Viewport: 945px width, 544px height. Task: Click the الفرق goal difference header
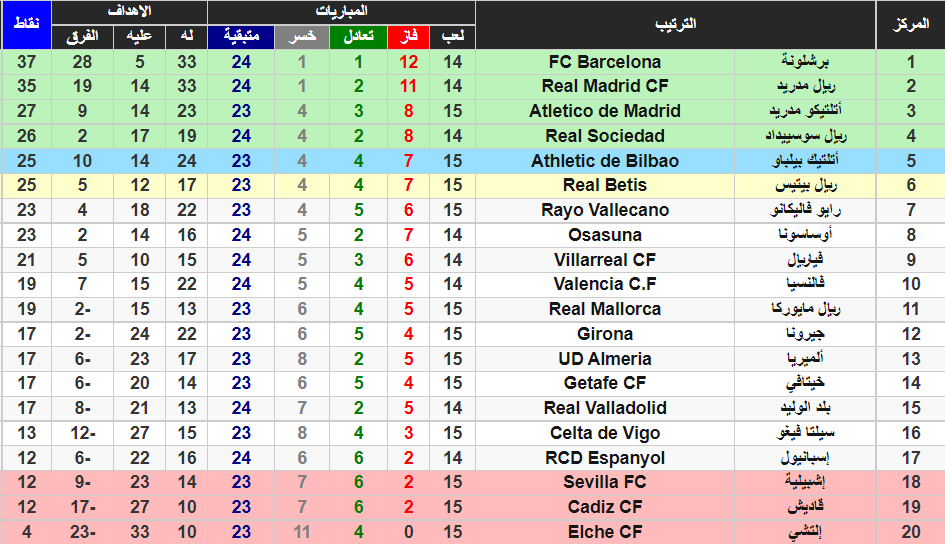coord(82,37)
